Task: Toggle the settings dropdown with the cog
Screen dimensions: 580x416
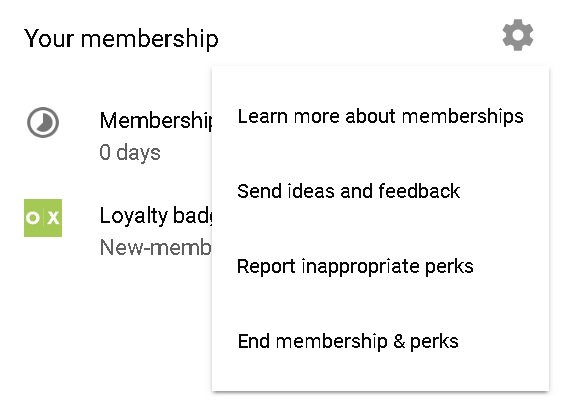Action: 517,35
